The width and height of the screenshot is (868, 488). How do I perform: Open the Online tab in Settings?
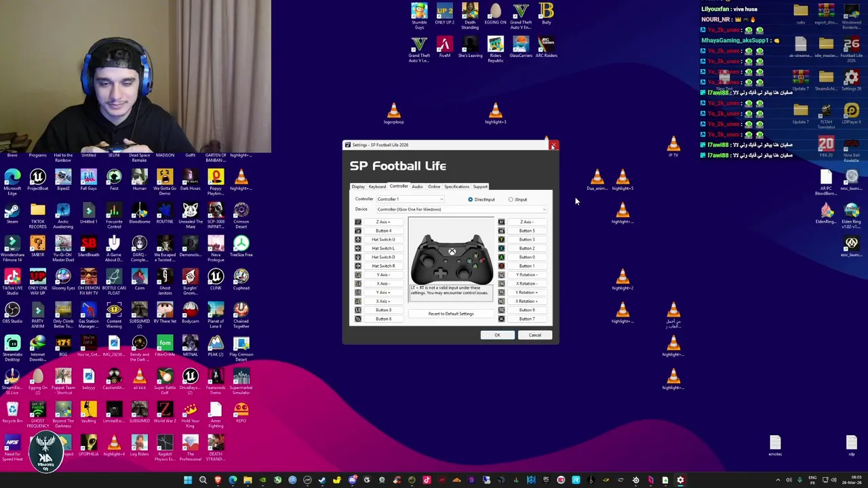click(434, 186)
